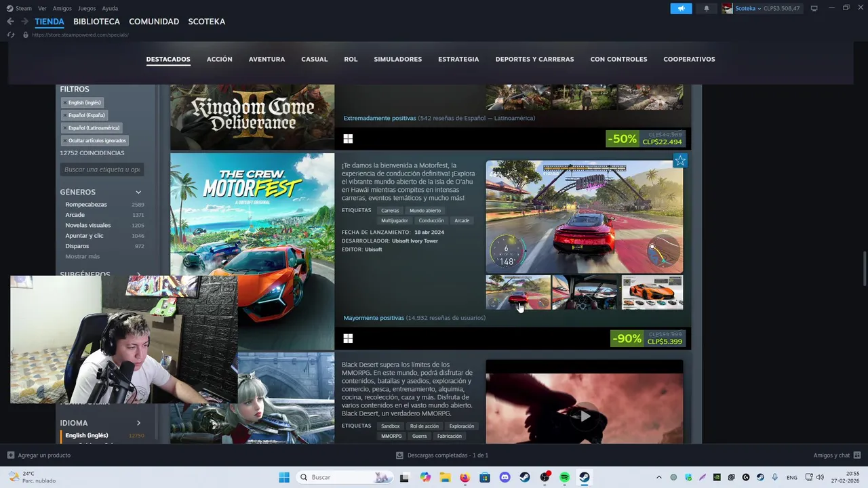The image size is (868, 488).
Task: Add The Crew Motorfest to wishlist star
Action: click(x=680, y=161)
